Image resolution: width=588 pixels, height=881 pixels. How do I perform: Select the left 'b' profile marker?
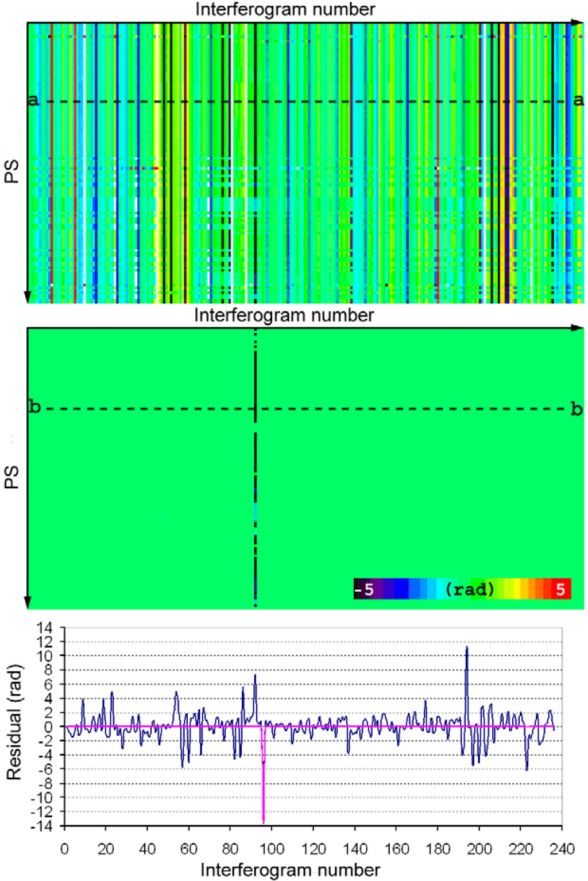[x=34, y=407]
